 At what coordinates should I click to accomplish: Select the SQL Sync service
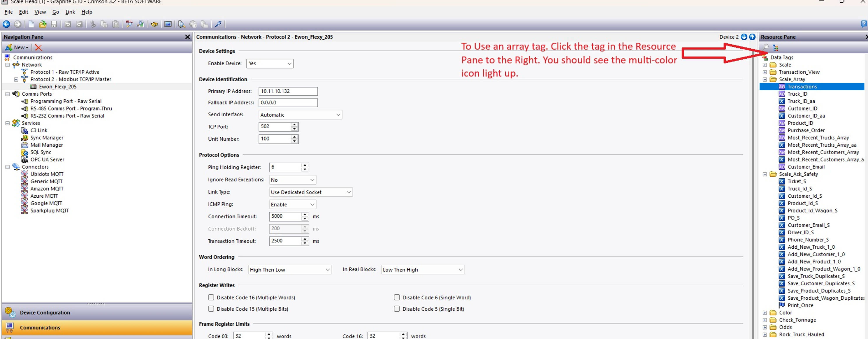41,152
